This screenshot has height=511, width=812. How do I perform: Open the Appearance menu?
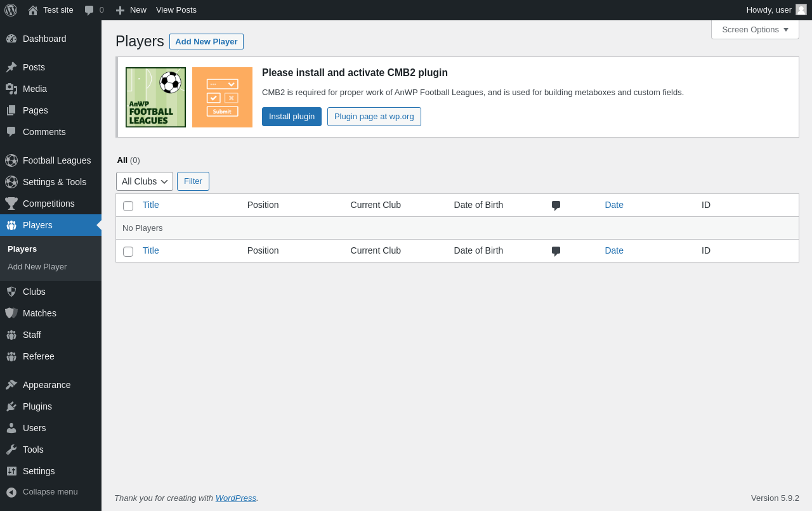point(51,385)
